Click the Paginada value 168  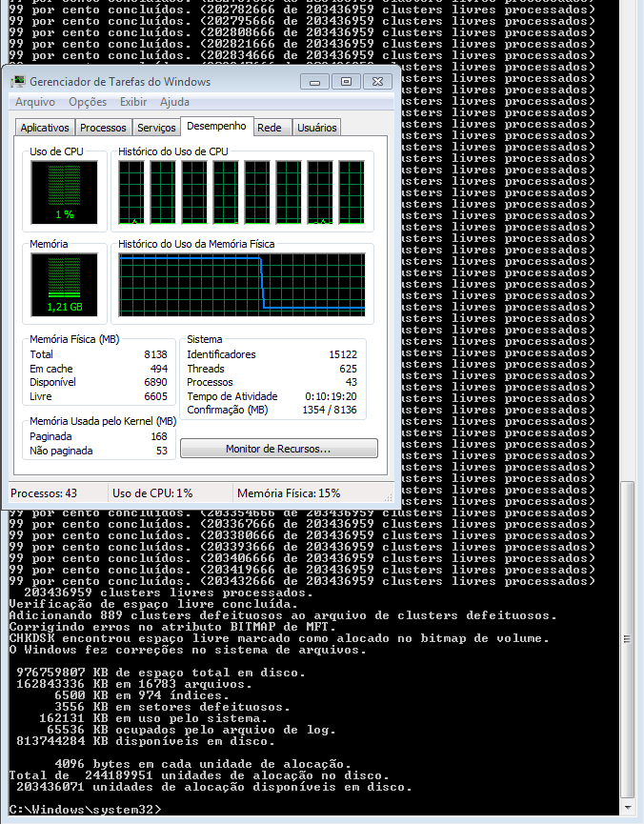tap(159, 436)
